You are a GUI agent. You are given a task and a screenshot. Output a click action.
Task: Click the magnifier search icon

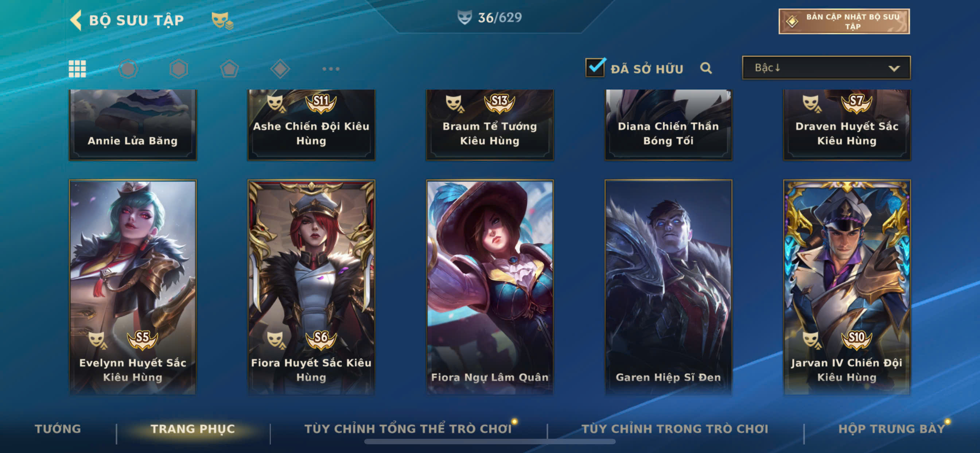(706, 68)
